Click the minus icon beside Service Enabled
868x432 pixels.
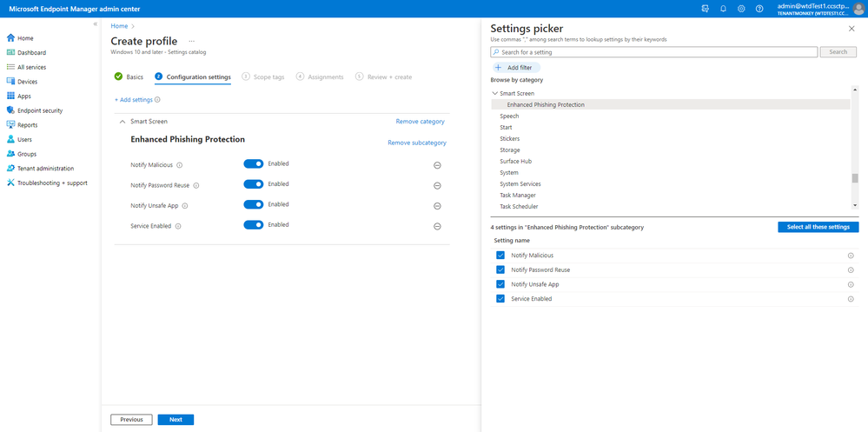coord(437,226)
